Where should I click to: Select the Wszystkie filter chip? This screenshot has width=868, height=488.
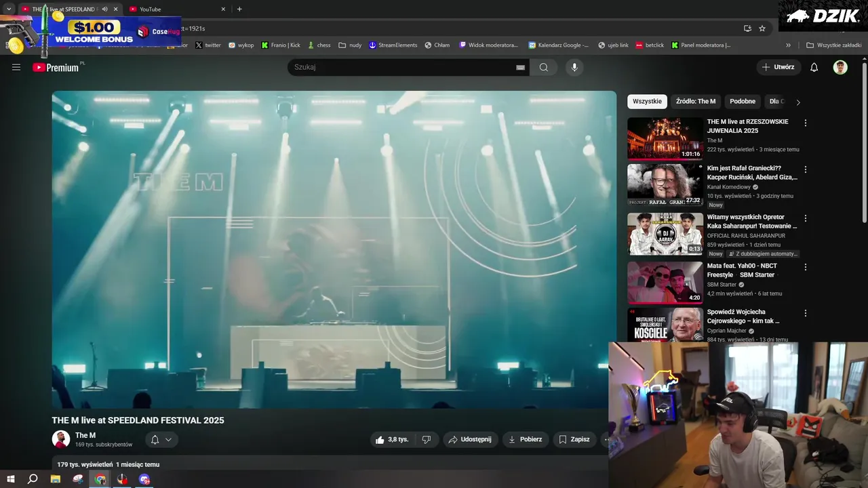click(647, 101)
